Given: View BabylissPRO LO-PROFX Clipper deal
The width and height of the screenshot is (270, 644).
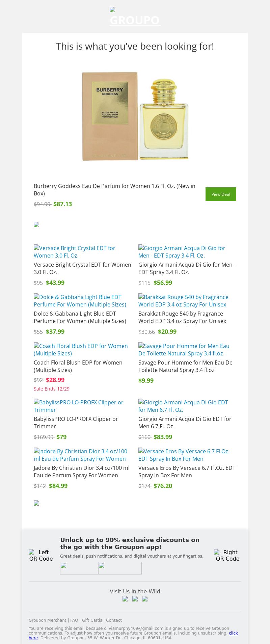Looking at the screenshot, I should click(x=78, y=406).
